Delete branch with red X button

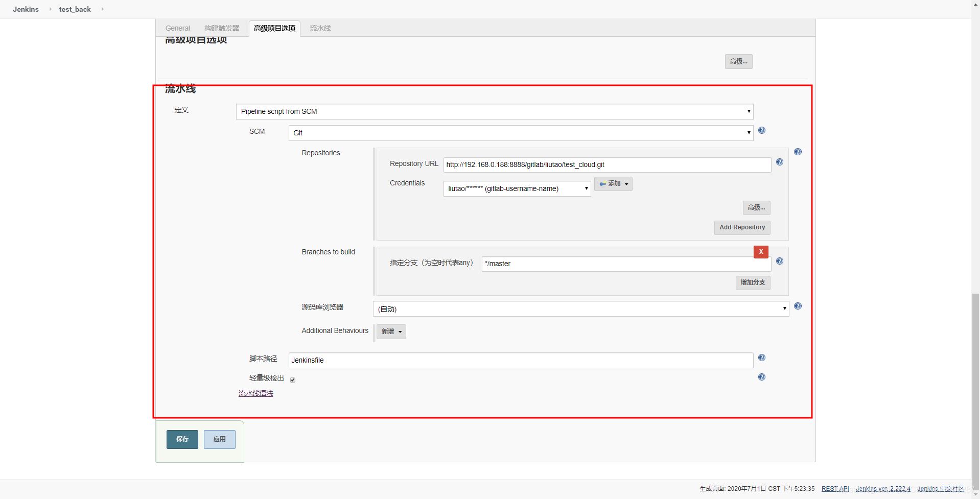(x=761, y=252)
